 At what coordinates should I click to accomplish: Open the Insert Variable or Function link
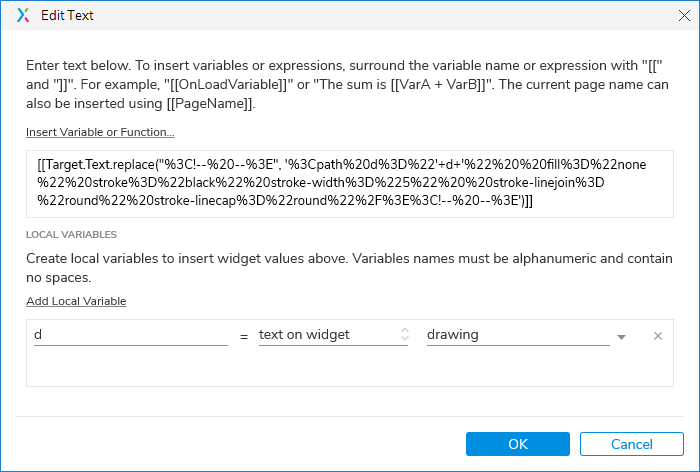point(101,132)
